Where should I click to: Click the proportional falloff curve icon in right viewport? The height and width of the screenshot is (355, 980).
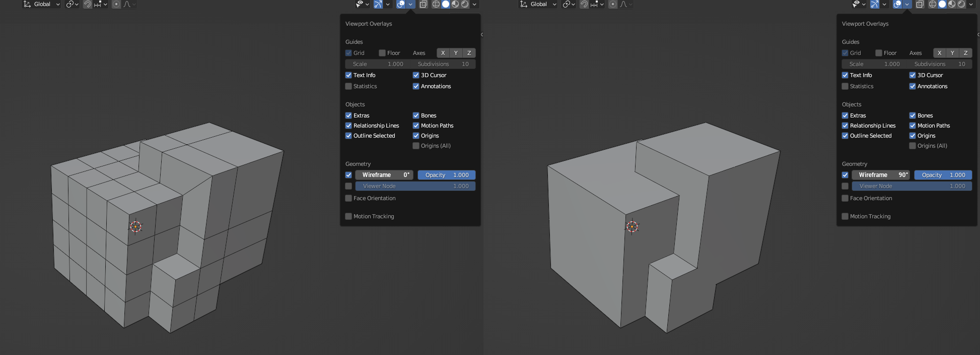625,4
